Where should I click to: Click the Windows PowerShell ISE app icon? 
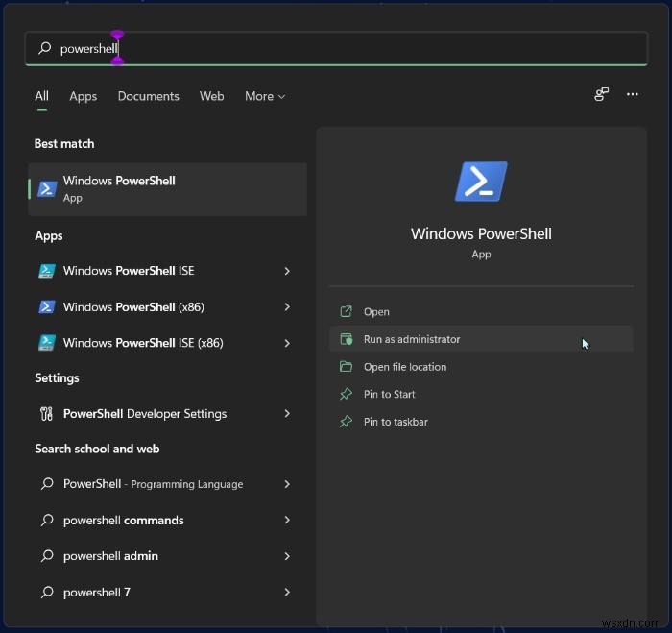[46, 271]
